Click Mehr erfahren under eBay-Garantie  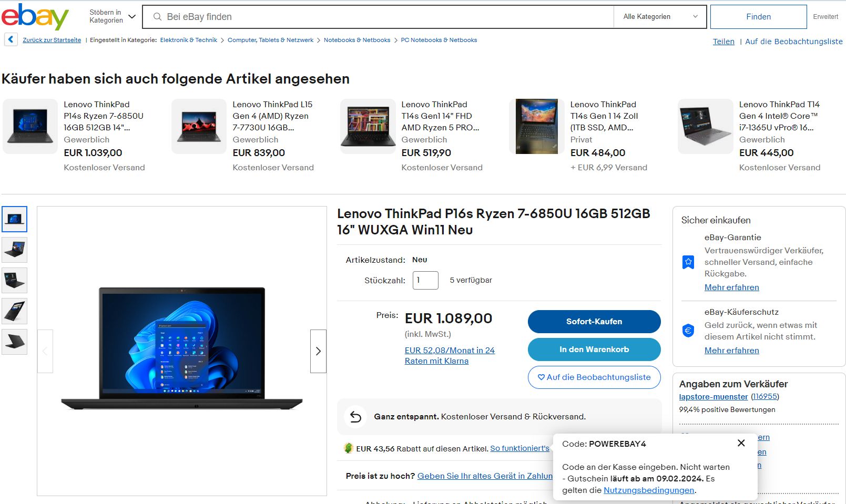point(732,287)
